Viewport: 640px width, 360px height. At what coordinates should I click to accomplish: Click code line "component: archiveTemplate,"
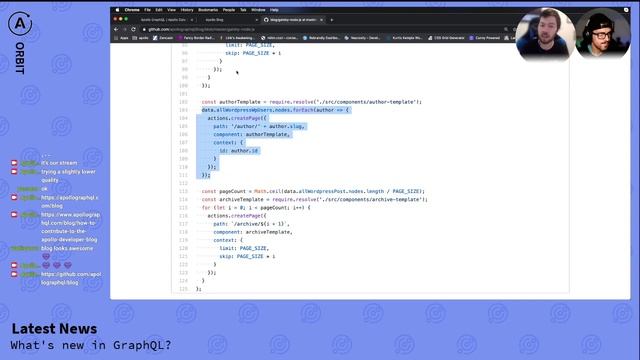click(x=253, y=232)
